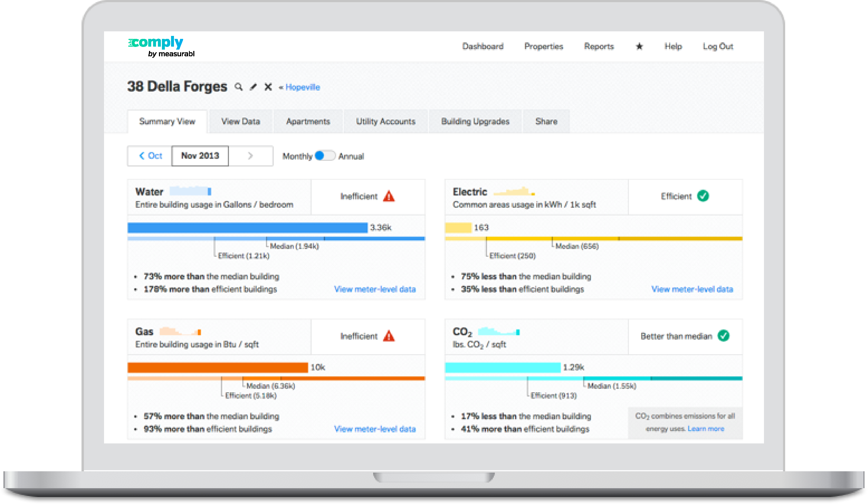
Task: Switch to the View Data tab
Action: point(240,121)
